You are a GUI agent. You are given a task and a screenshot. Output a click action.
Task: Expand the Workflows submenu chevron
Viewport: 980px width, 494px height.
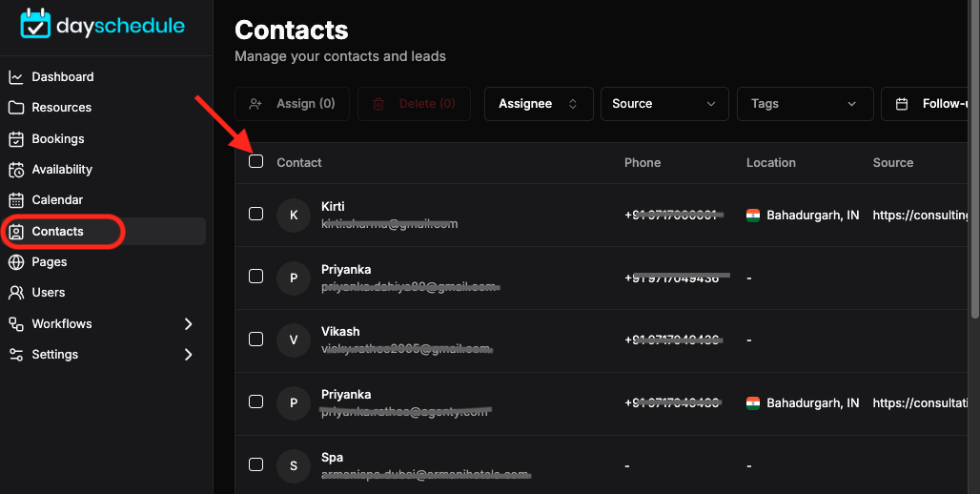[x=188, y=324]
